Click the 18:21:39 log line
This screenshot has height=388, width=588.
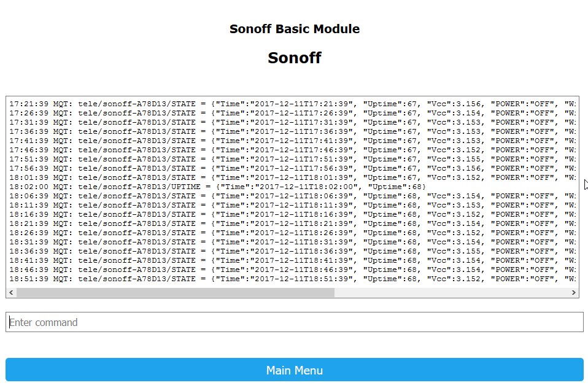pyautogui.click(x=293, y=223)
